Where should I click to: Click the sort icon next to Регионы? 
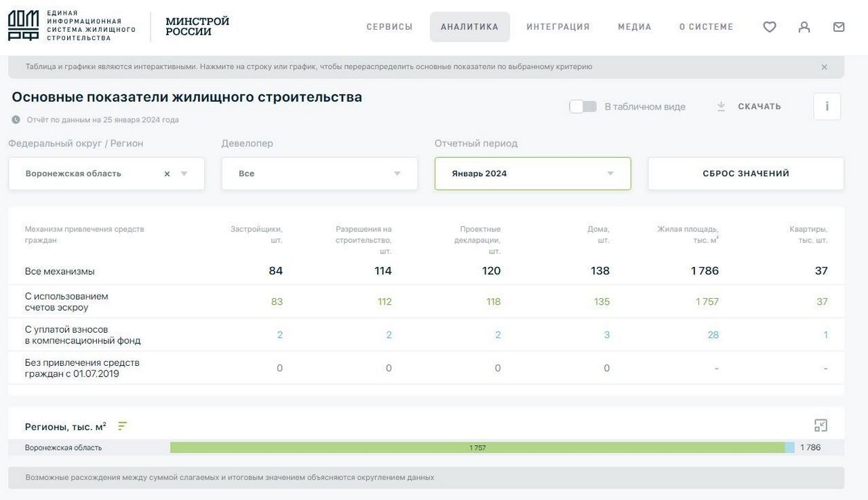pyautogui.click(x=122, y=426)
